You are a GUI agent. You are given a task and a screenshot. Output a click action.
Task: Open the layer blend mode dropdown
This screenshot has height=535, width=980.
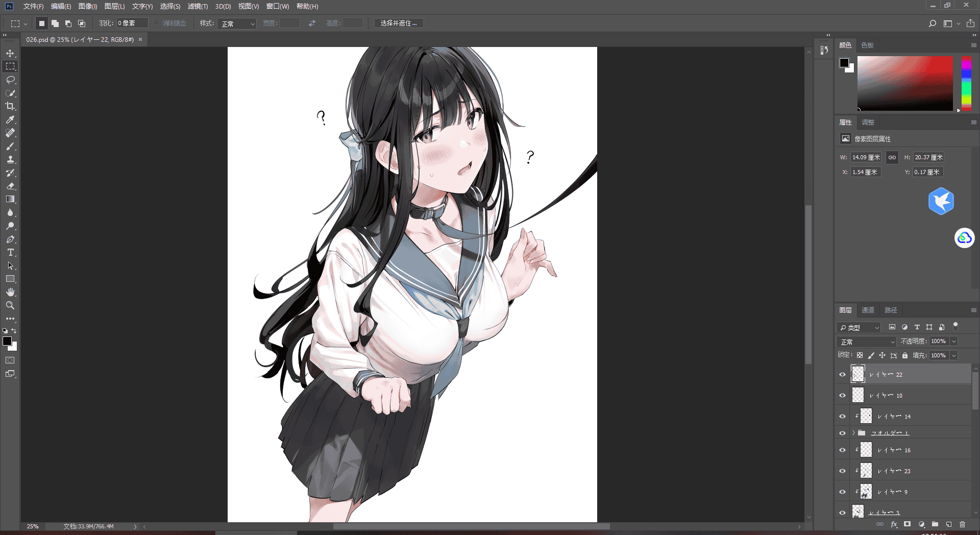[866, 342]
